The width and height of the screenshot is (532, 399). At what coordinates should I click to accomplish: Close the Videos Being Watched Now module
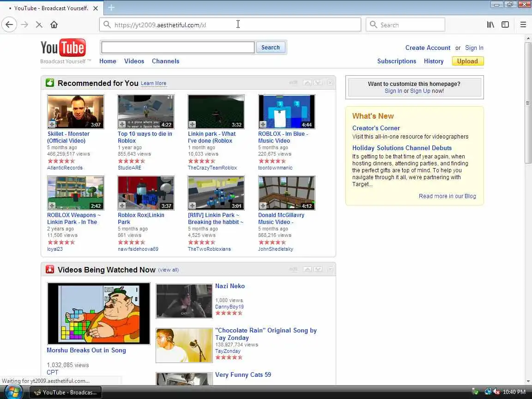[x=330, y=269]
